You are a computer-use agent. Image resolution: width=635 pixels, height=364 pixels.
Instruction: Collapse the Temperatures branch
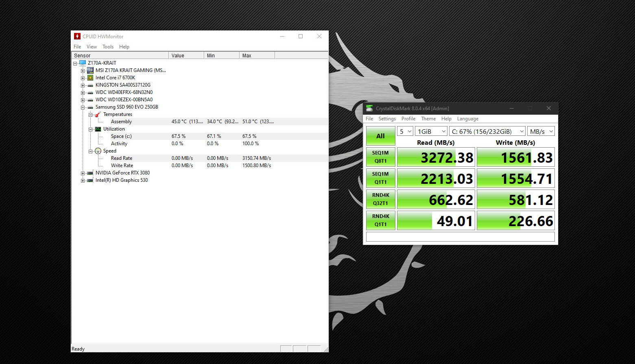click(x=91, y=115)
